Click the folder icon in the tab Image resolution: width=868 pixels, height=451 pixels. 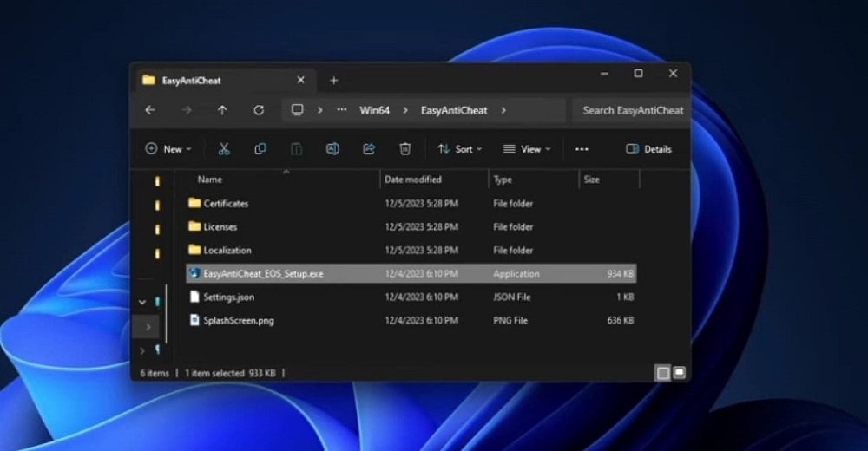click(148, 80)
